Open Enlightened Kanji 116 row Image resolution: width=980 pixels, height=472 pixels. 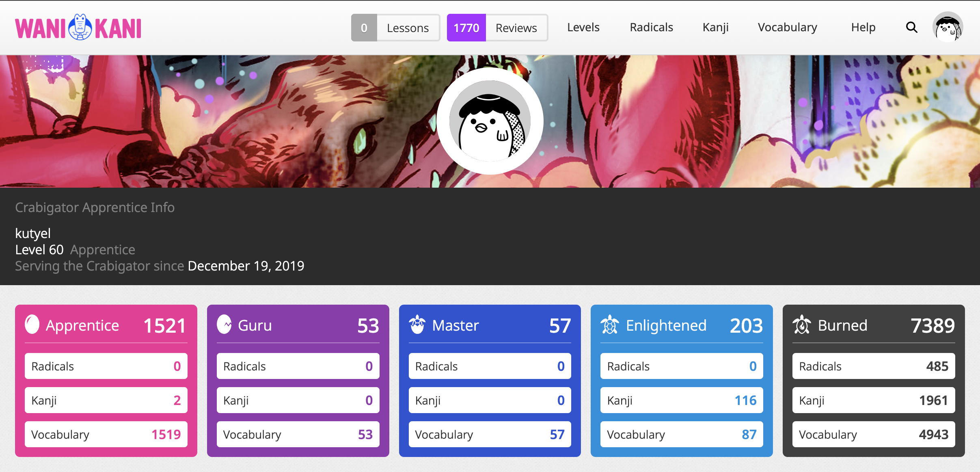pyautogui.click(x=681, y=400)
